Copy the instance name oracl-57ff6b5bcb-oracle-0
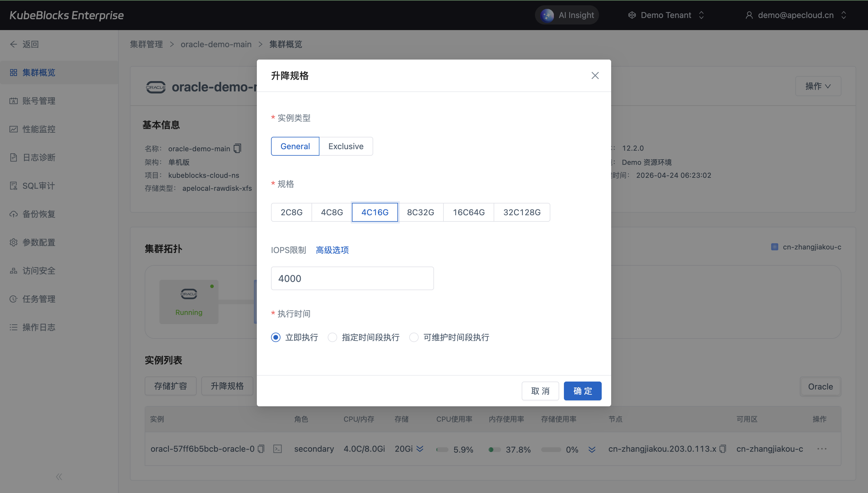The width and height of the screenshot is (868, 493). (x=261, y=449)
